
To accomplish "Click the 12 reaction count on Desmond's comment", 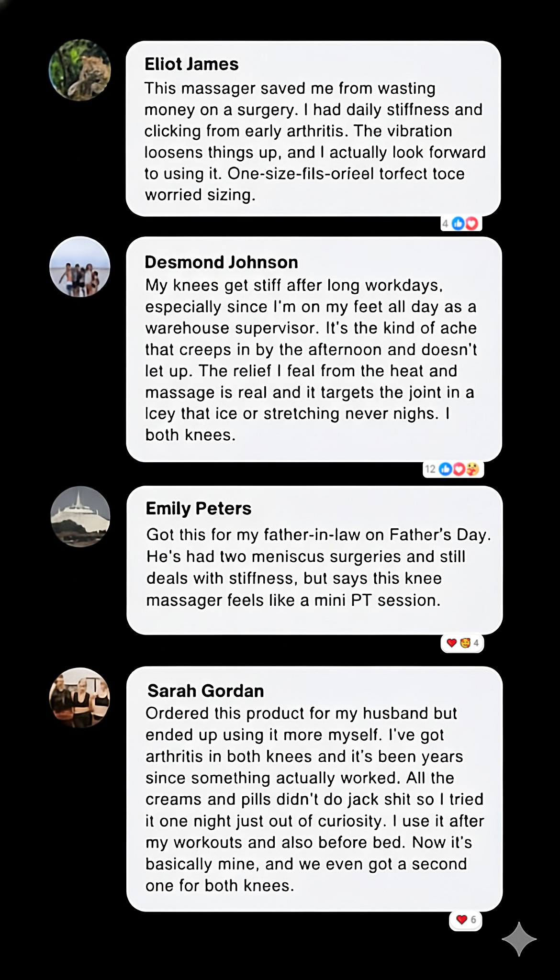I will pos(430,469).
